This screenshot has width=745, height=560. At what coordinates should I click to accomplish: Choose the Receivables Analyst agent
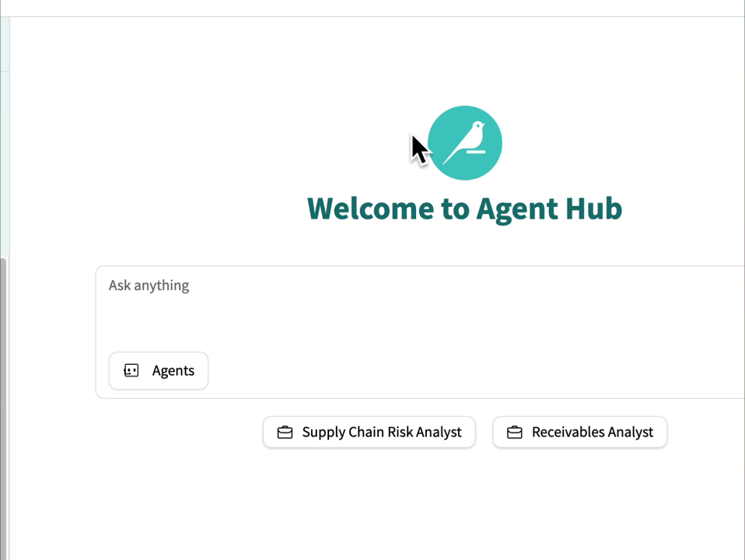[x=579, y=432]
